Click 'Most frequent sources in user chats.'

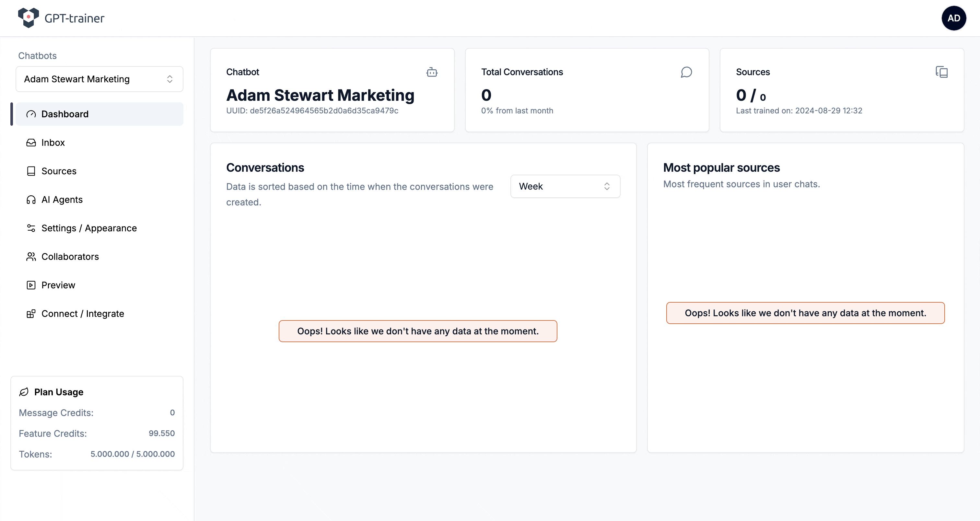pos(741,184)
